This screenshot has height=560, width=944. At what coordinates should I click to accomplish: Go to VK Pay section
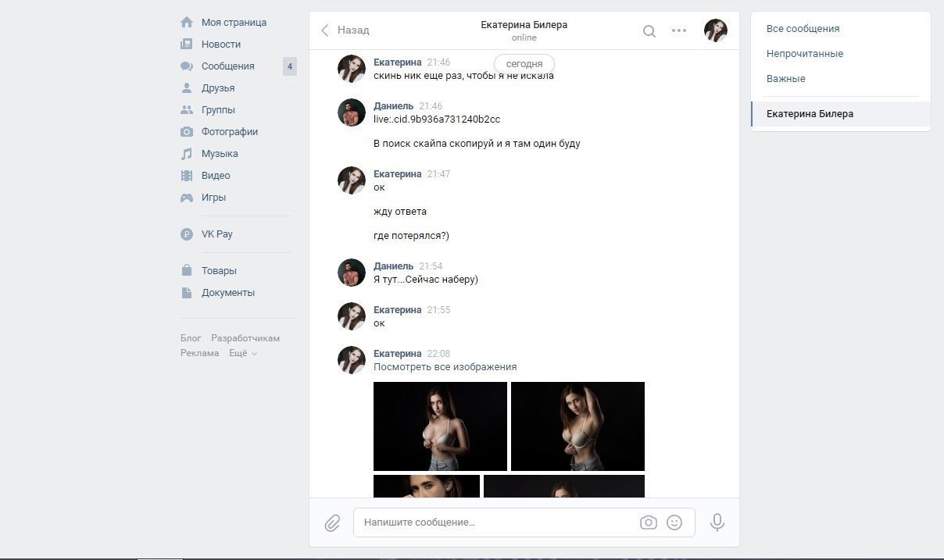(216, 234)
